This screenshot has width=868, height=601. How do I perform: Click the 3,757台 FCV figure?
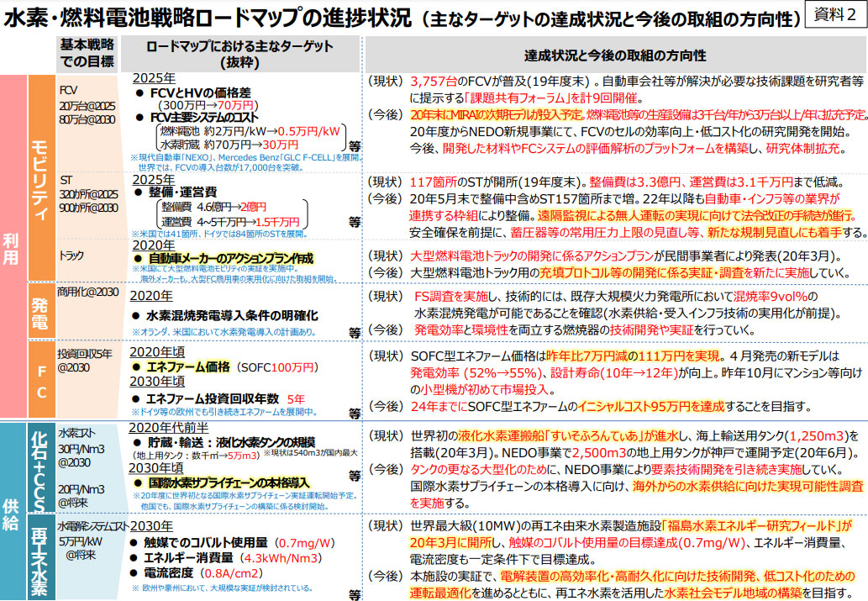(x=434, y=82)
